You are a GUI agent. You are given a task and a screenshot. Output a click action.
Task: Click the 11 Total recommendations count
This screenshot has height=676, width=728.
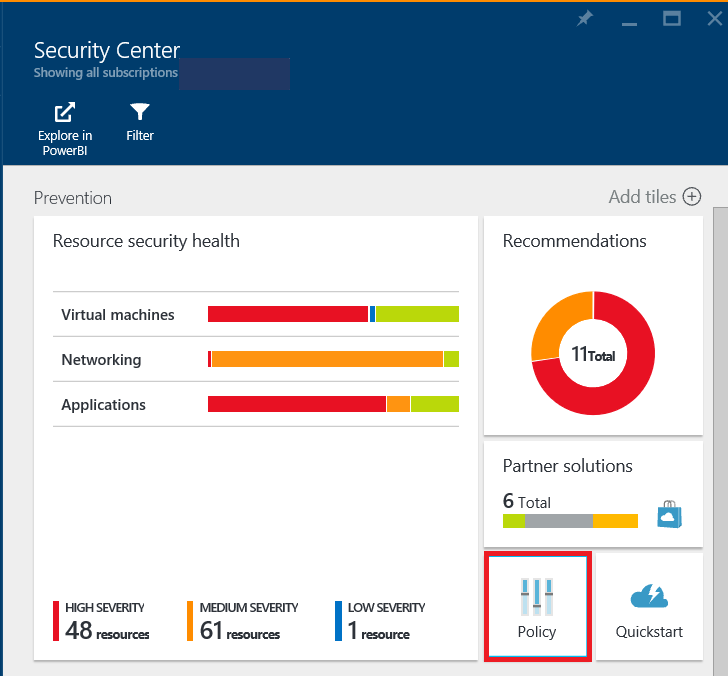(593, 354)
